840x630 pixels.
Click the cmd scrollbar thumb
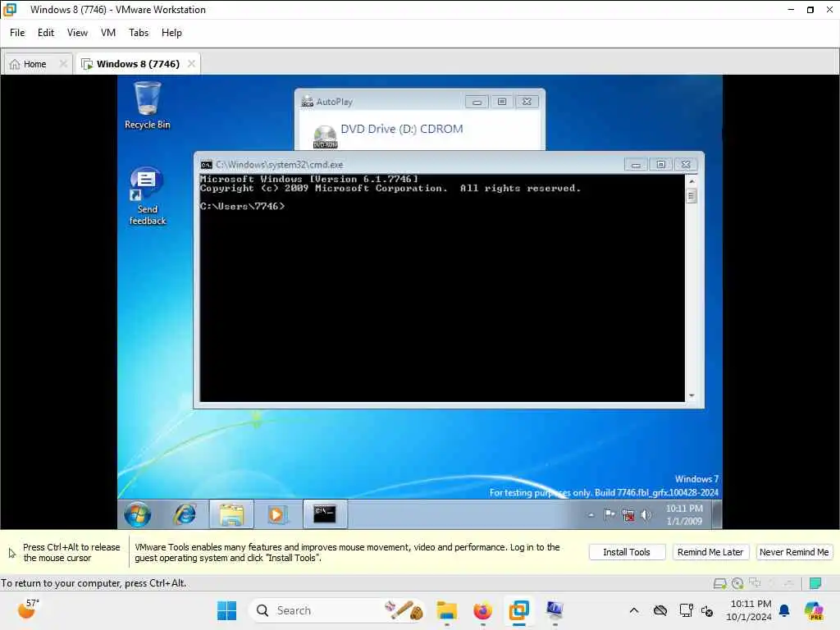[692, 196]
